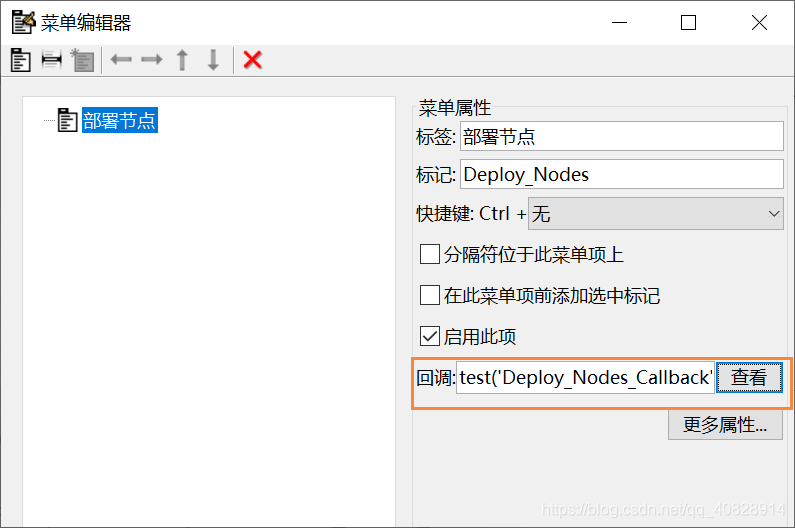795x528 pixels.
Task: Minimize the 菜单编辑器 window
Action: coord(620,23)
